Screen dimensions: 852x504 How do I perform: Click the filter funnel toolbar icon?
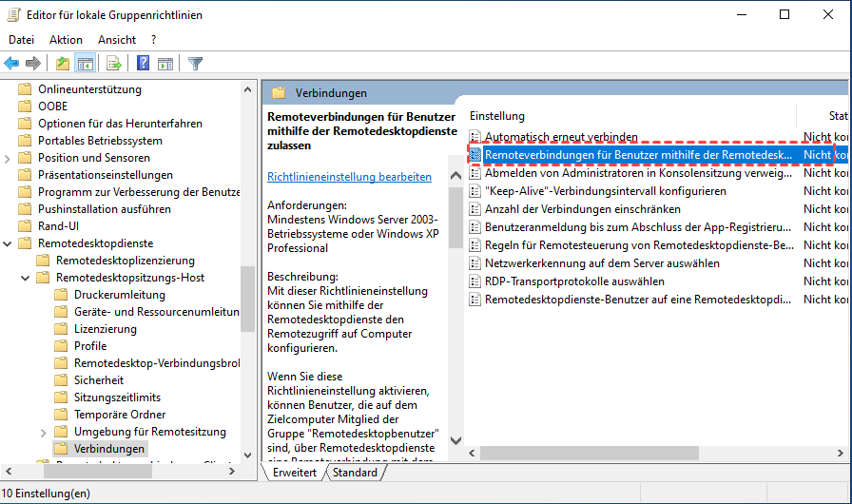(x=196, y=64)
